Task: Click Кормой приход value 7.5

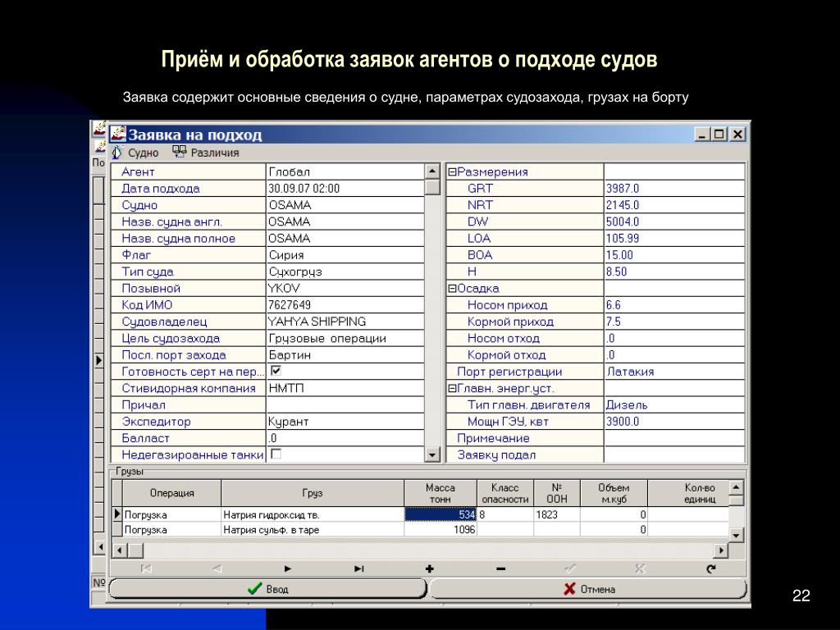Action: click(674, 322)
